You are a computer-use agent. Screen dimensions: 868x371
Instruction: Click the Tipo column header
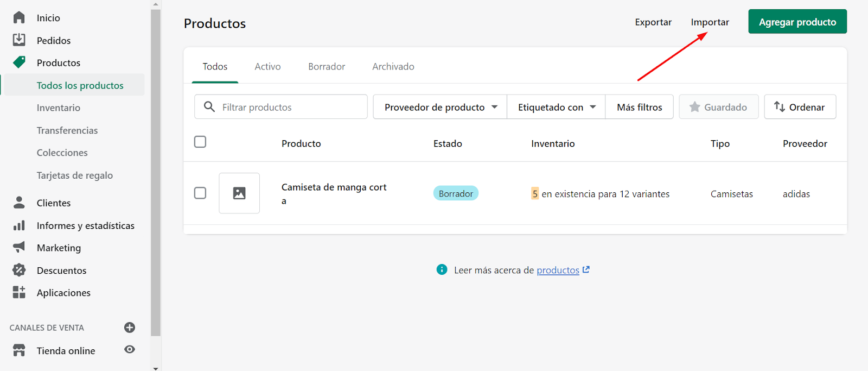[720, 143]
